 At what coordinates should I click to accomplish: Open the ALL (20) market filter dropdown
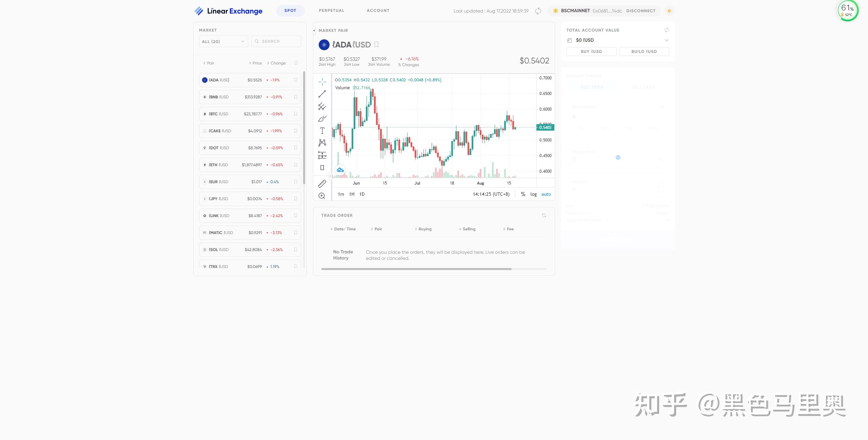223,41
